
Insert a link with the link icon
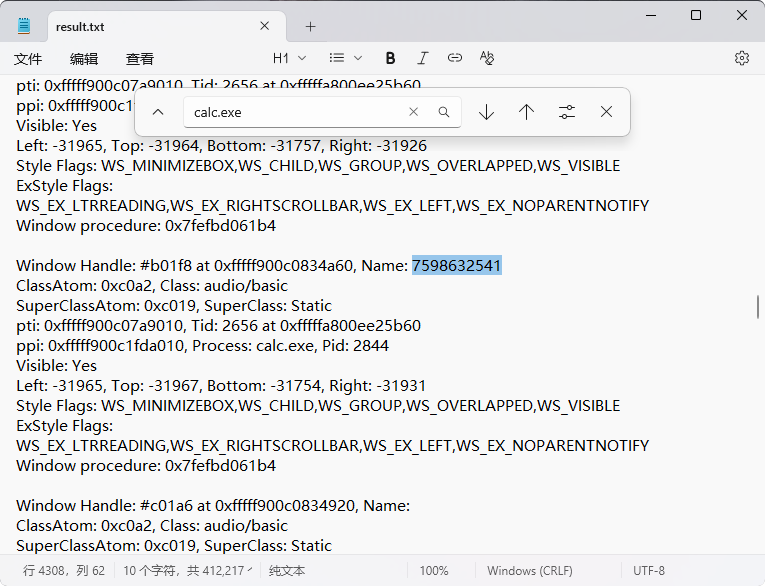(455, 59)
